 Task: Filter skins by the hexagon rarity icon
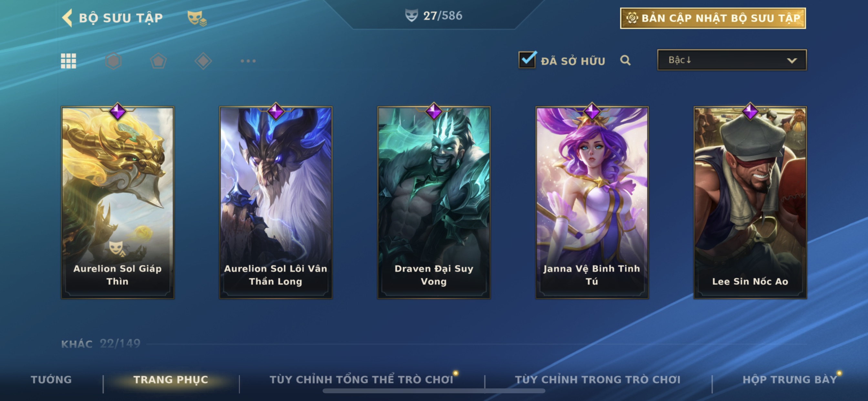point(113,61)
